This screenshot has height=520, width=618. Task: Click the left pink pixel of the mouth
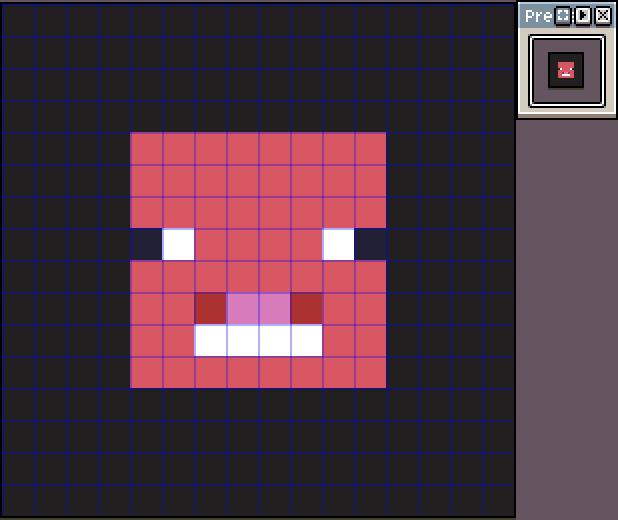click(x=242, y=309)
